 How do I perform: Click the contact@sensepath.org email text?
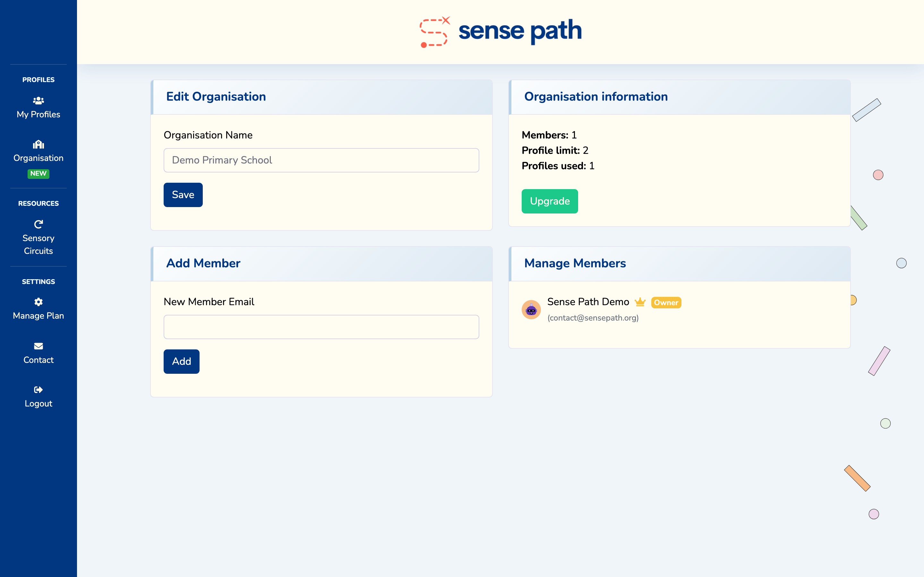click(x=593, y=317)
